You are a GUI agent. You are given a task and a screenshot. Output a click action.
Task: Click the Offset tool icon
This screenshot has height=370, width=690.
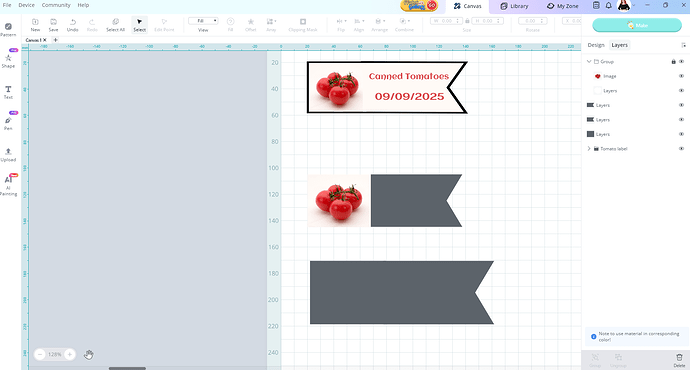tap(250, 25)
